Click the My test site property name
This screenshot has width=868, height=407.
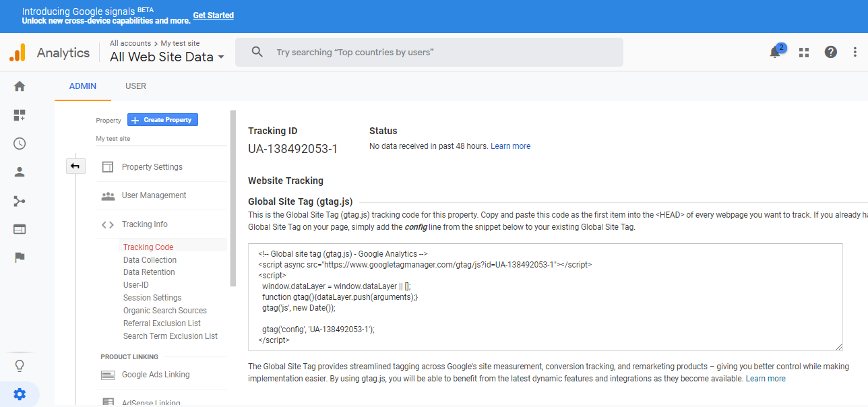pyautogui.click(x=113, y=139)
